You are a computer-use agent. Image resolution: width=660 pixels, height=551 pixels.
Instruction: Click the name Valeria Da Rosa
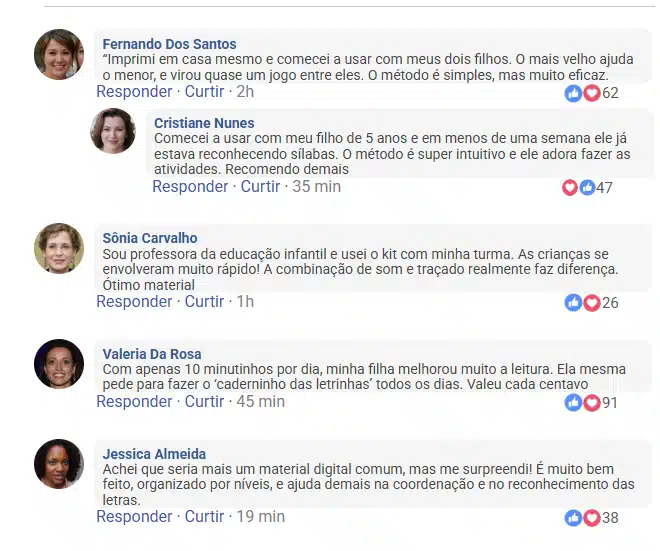pos(152,353)
